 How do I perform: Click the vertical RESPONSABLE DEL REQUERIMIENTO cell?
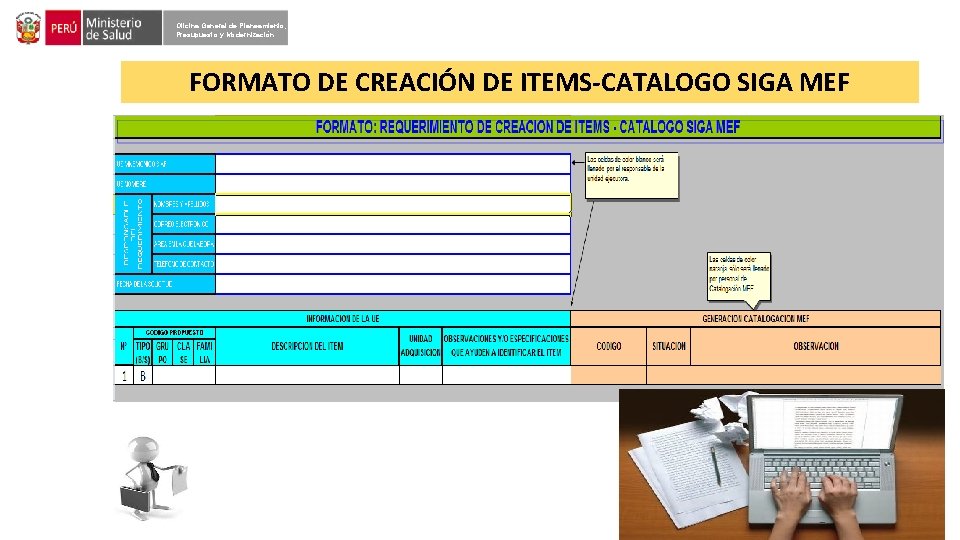[x=133, y=234]
